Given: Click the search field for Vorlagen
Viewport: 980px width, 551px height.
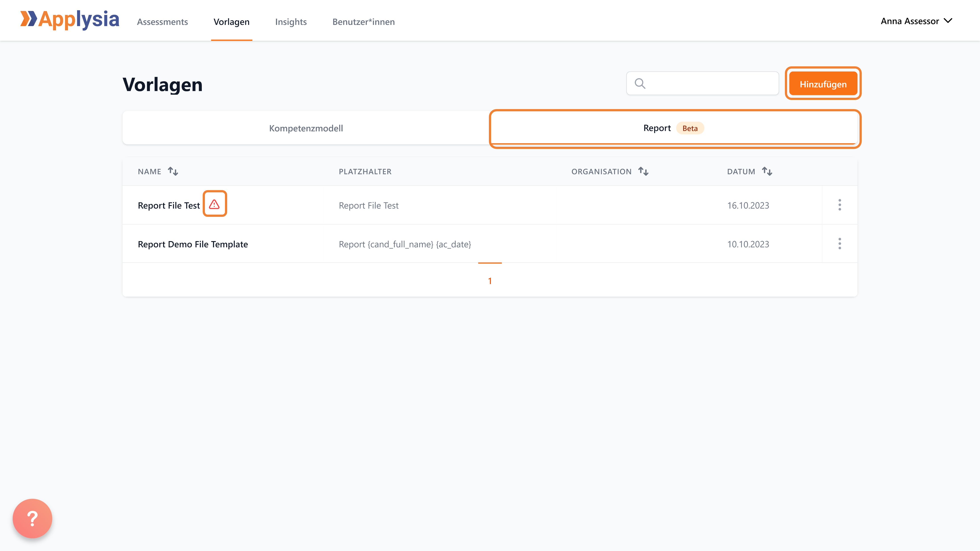Looking at the screenshot, I should click(x=702, y=83).
